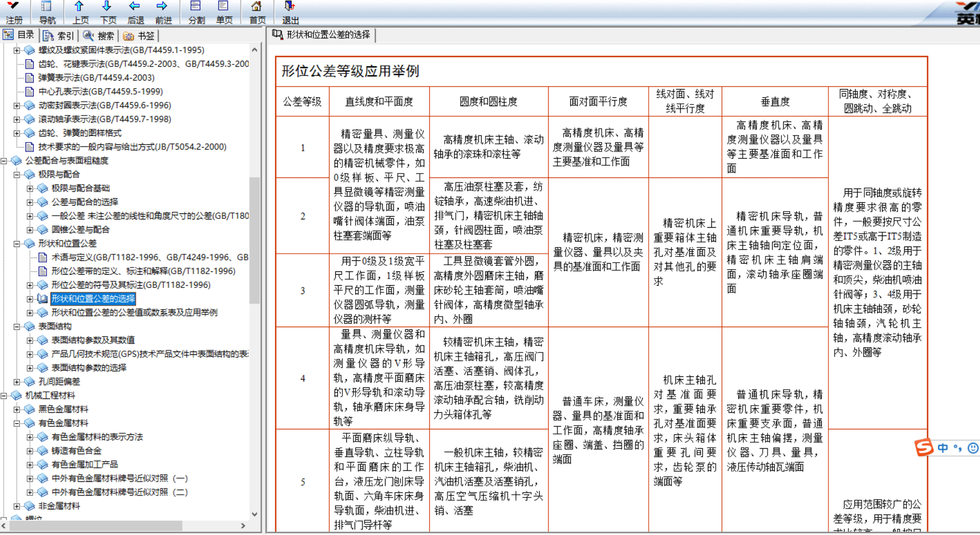Expand the 动密封圈表示法 node
Image resolution: width=980 pixels, height=535 pixels.
(17, 106)
